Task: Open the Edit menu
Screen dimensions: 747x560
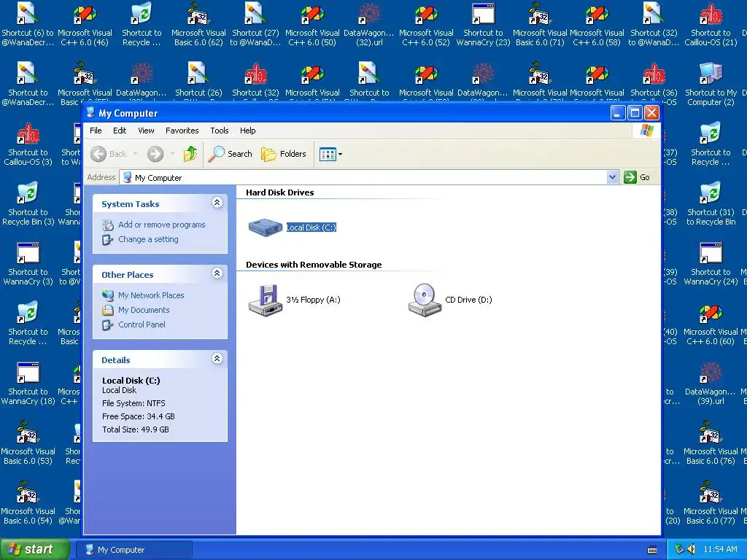Action: pyautogui.click(x=120, y=131)
